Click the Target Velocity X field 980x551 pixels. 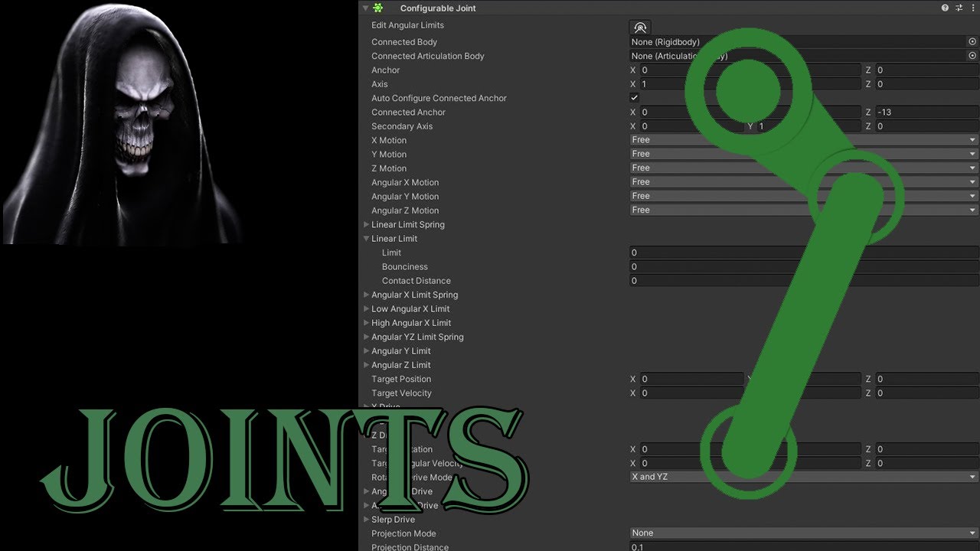pyautogui.click(x=691, y=393)
